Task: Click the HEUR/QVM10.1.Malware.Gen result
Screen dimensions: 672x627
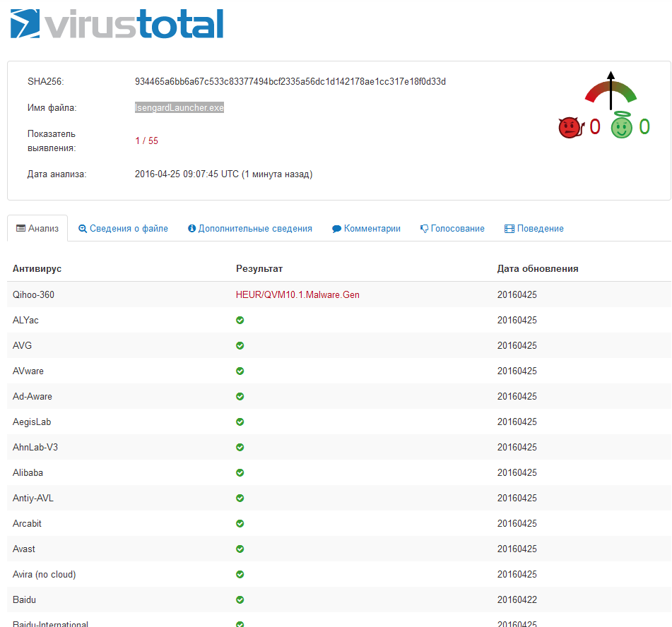Action: [297, 294]
